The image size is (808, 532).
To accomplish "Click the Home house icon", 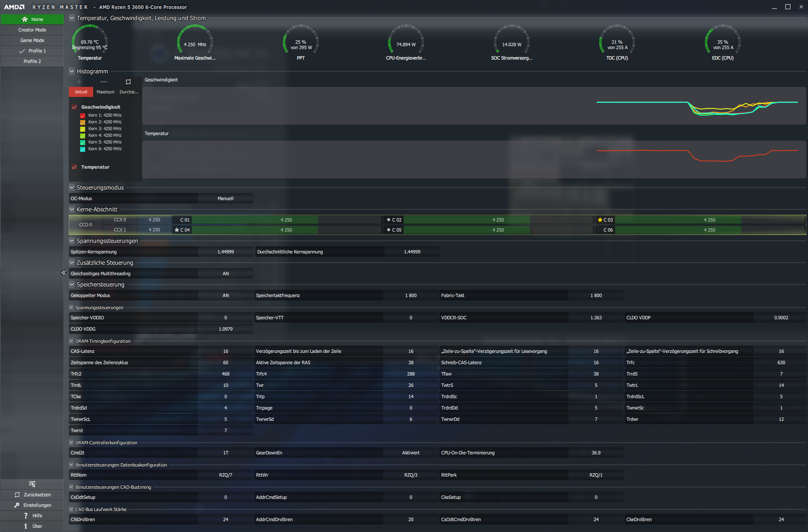I will coord(25,19).
